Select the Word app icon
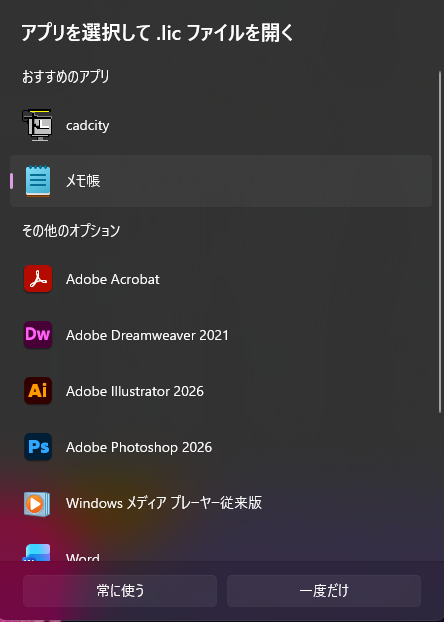 coord(37,552)
